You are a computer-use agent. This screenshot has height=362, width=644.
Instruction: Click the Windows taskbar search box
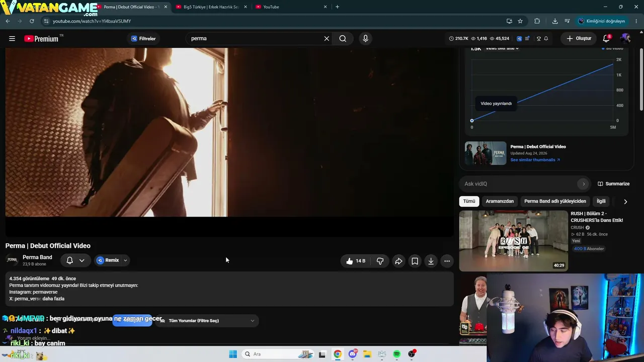tap(278, 354)
